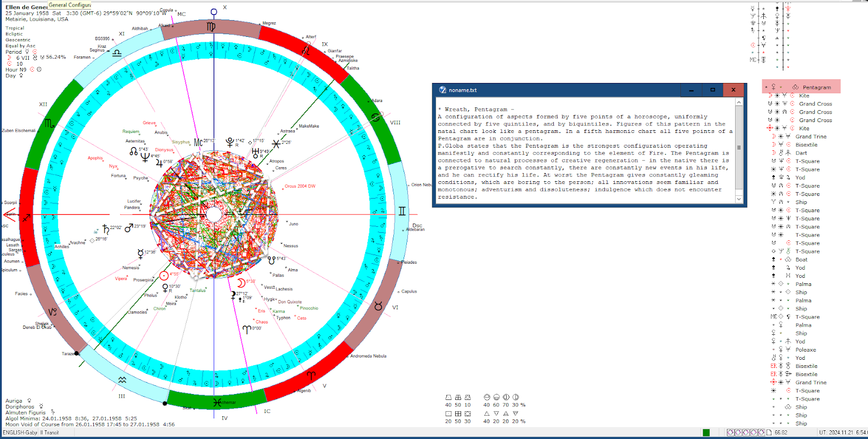Click the 'MakeMake' object label

click(309, 126)
